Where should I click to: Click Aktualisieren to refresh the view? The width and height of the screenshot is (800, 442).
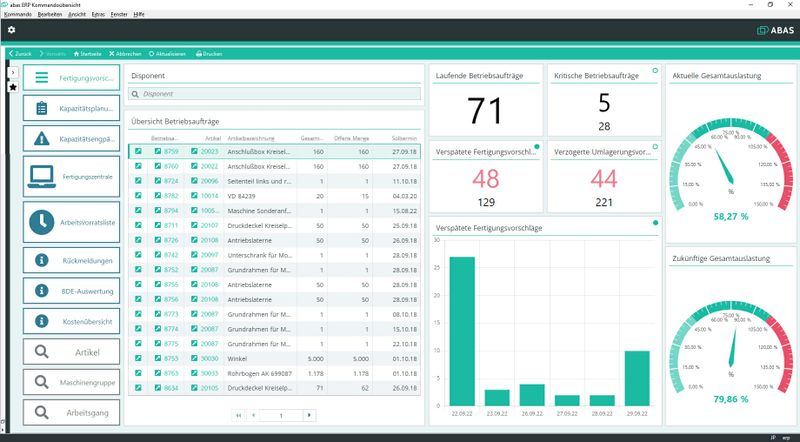pos(168,53)
